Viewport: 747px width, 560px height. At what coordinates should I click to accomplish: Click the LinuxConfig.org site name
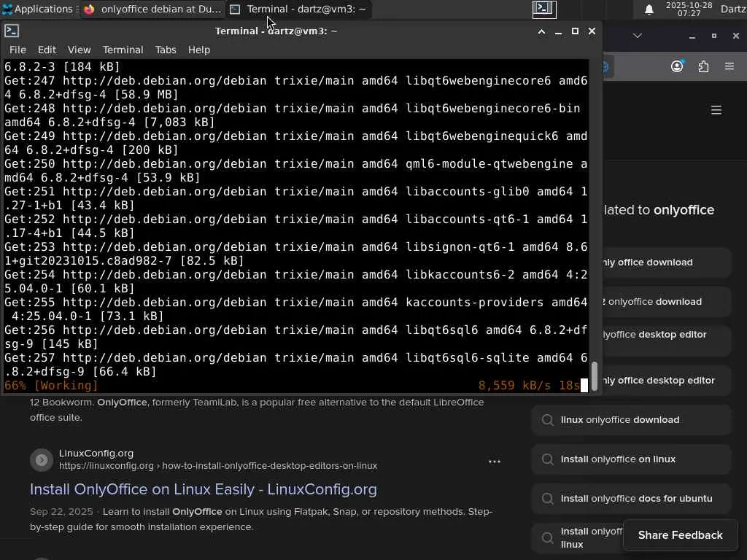point(96,454)
